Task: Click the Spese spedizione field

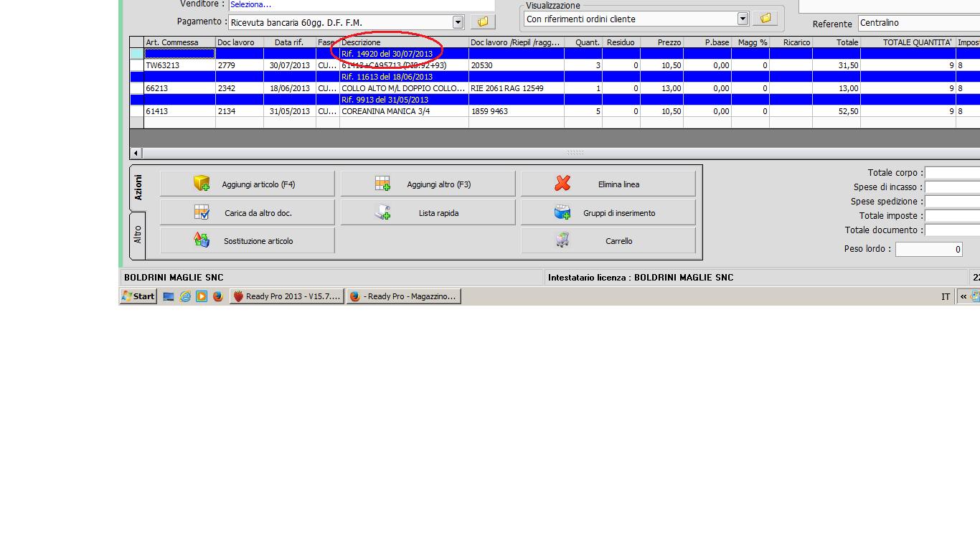Action: point(952,202)
